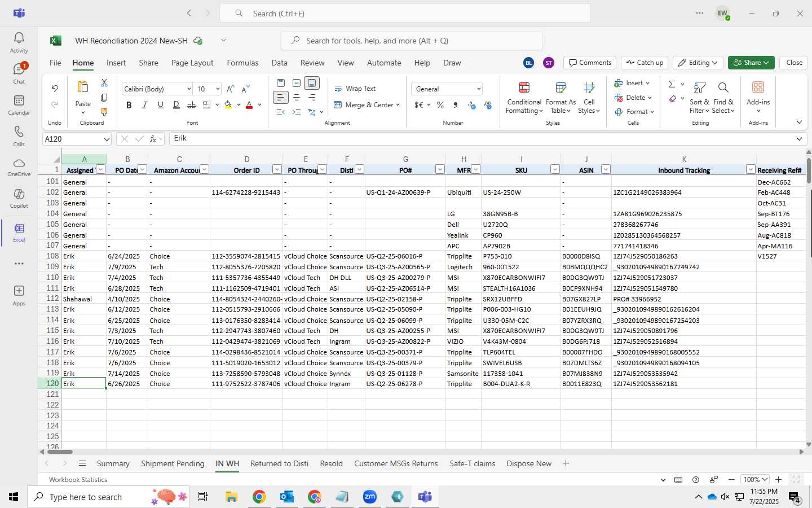The width and height of the screenshot is (812, 508).
Task: Open filter dropdown on Order ID column
Action: pos(277,169)
